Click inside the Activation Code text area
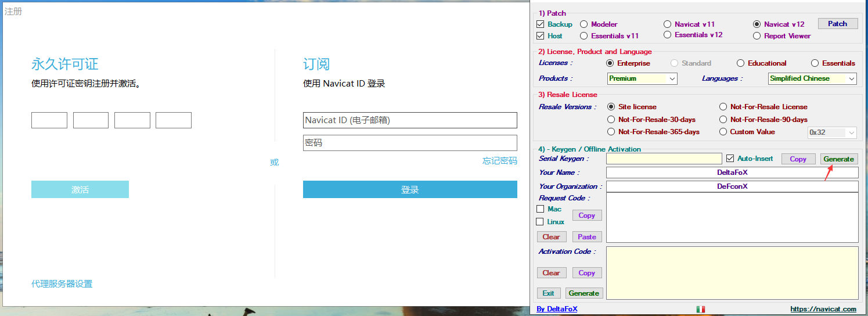The image size is (868, 316). tap(732, 273)
